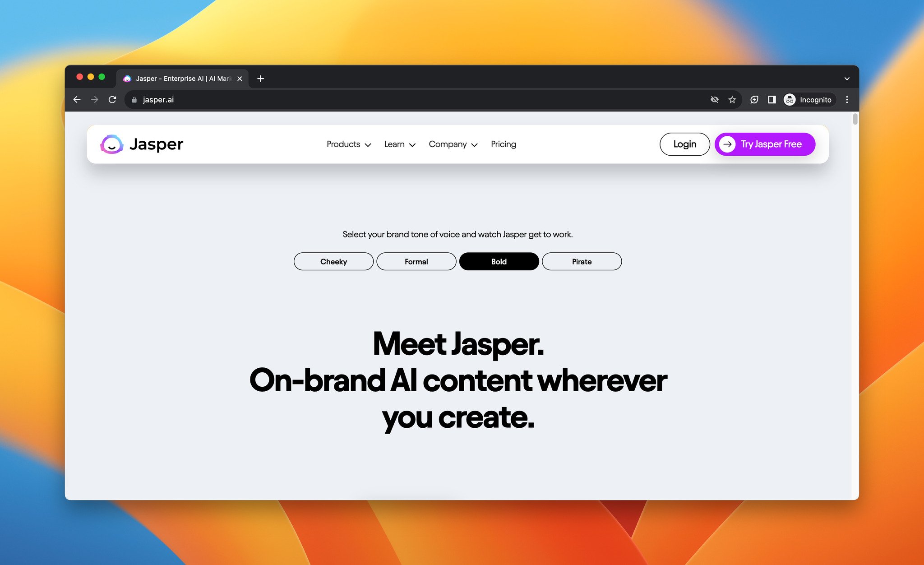Select the Formal tone option
The height and width of the screenshot is (565, 924).
(416, 261)
